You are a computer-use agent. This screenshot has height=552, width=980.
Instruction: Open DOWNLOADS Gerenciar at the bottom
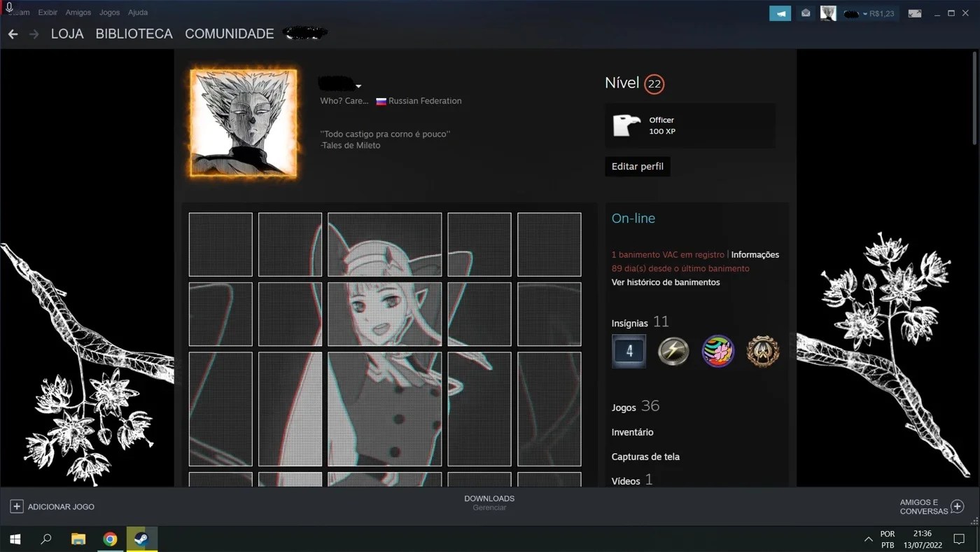[x=489, y=503]
